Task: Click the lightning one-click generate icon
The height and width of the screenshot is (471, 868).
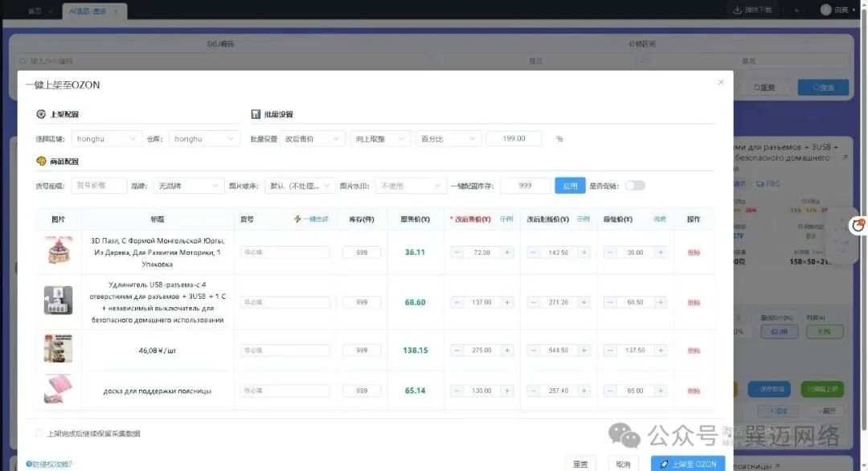Action: 297,219
